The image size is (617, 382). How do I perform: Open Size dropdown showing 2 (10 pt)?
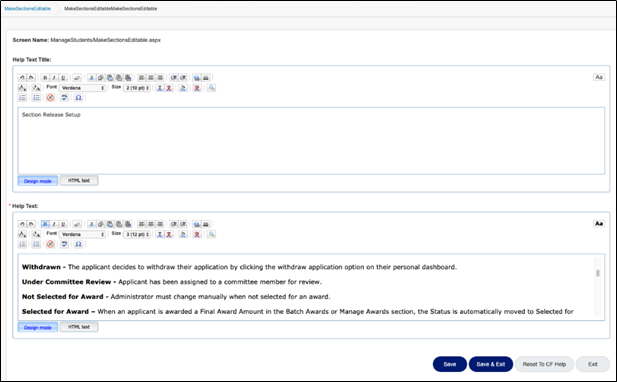(x=137, y=88)
